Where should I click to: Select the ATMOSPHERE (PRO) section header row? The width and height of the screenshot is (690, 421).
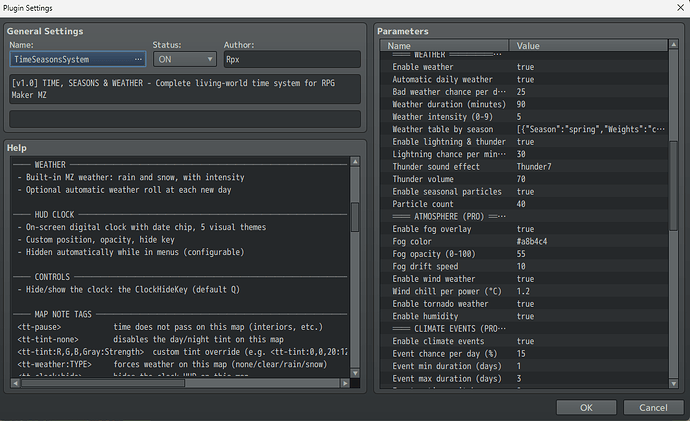(x=524, y=216)
